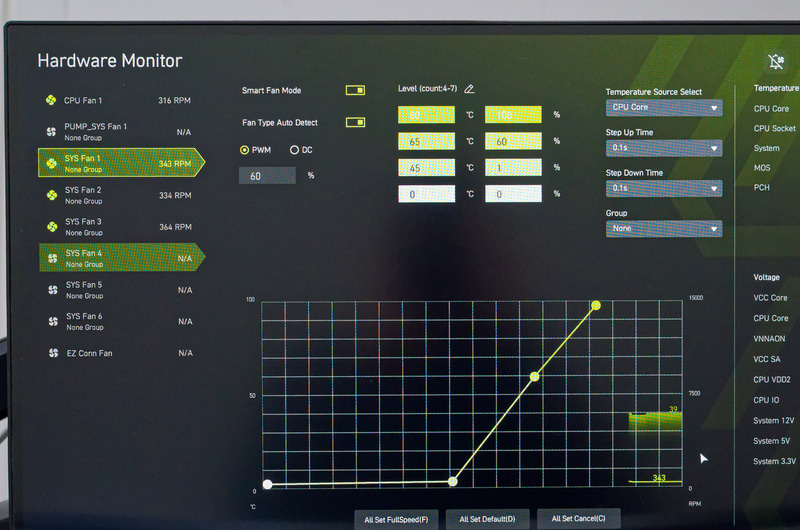The height and width of the screenshot is (530, 800).
Task: Click the PCH temperature label
Action: point(761,187)
